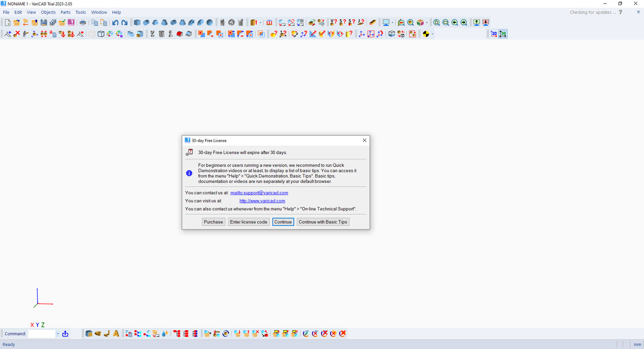Redo the last undone action
The height and width of the screenshot is (349, 644).
click(x=124, y=23)
